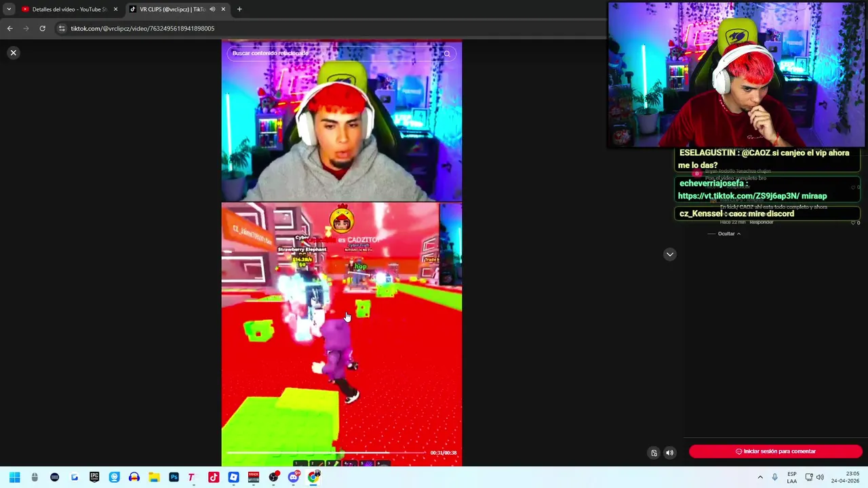Viewport: 868px width, 488px height.
Task: Open Google Chrome from taskbar
Action: point(313,477)
